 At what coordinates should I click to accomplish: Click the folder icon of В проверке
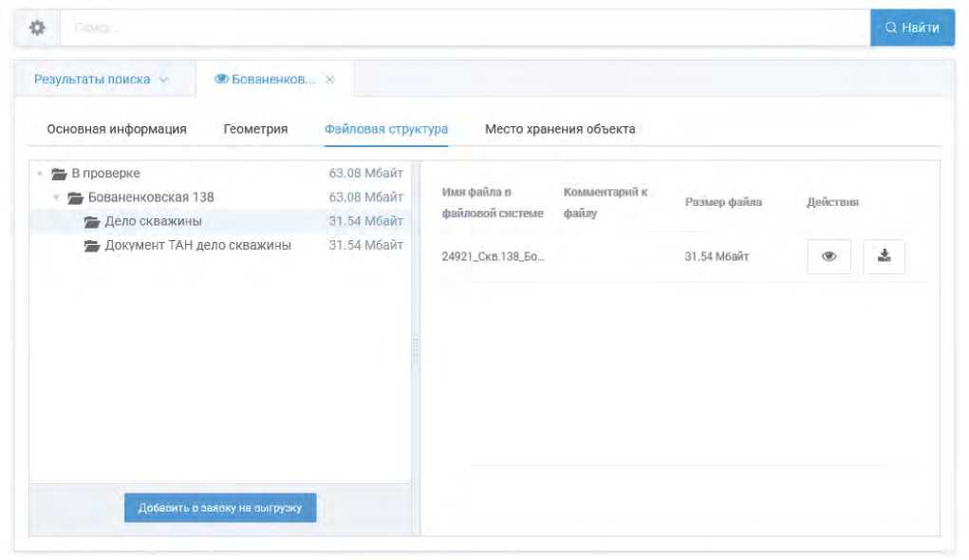pyautogui.click(x=59, y=174)
